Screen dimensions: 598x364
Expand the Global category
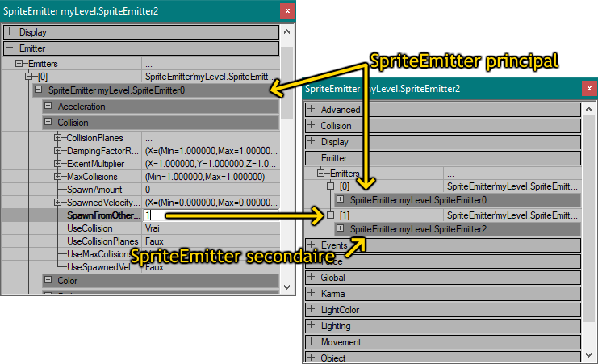point(312,277)
